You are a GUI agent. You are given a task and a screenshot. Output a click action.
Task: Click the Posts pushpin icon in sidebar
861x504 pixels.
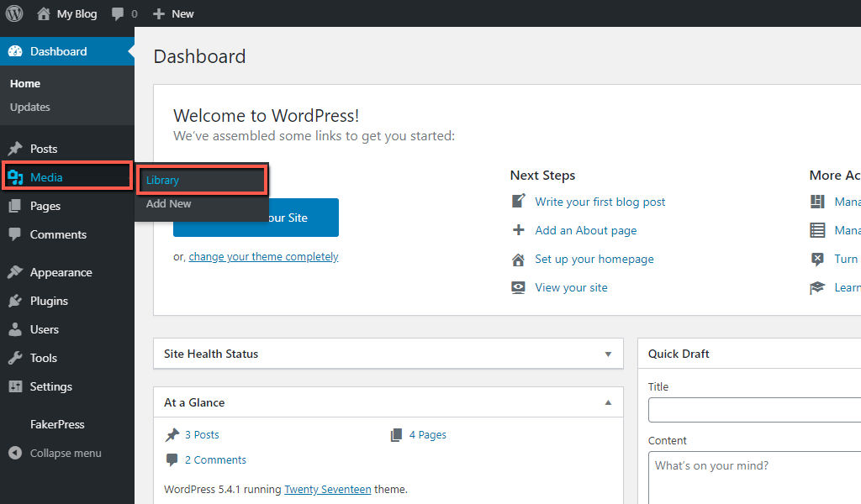tap(15, 149)
